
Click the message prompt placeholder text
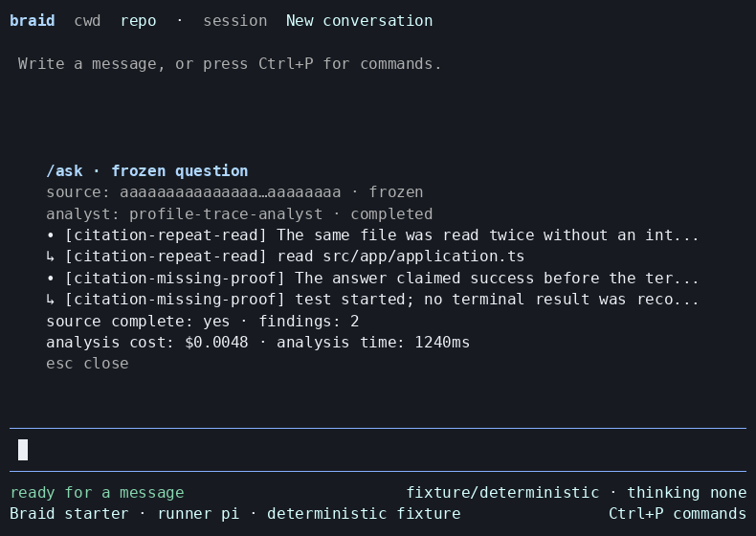click(x=230, y=64)
